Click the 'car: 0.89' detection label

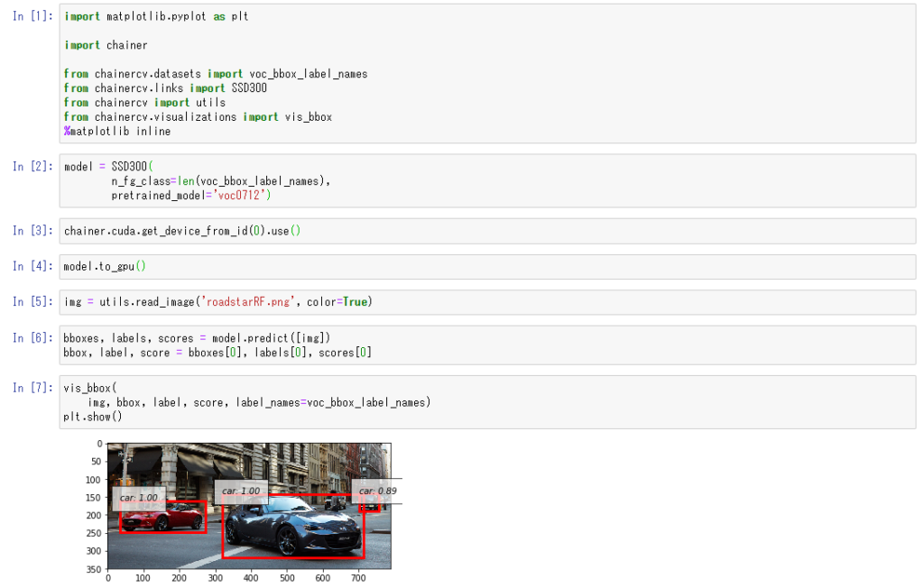tap(376, 491)
